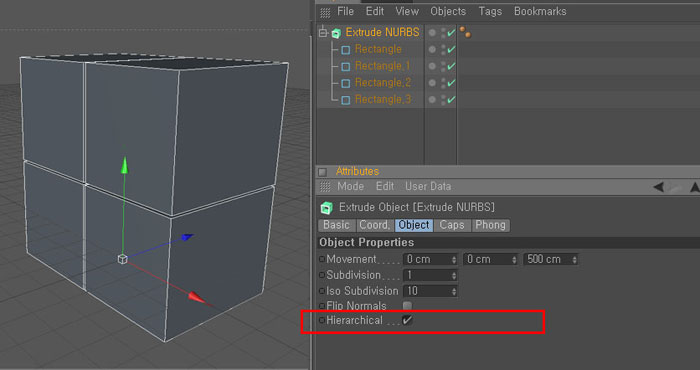
Task: Toggle Rectangle layer dot
Action: (432, 49)
